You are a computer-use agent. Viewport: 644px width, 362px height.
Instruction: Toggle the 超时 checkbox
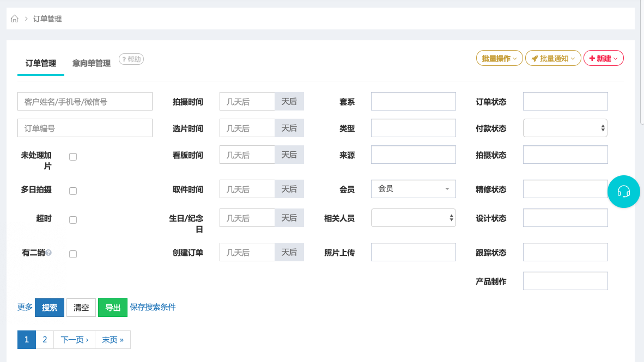(72, 219)
